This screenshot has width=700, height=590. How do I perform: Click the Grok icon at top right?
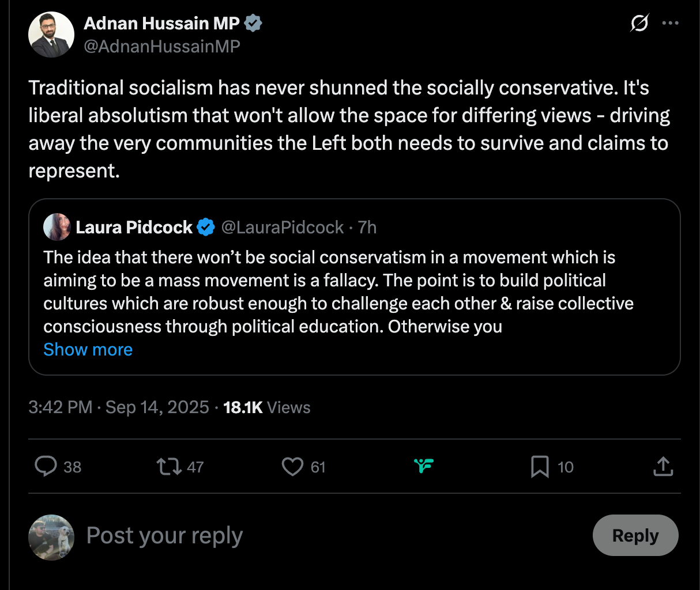tap(639, 23)
